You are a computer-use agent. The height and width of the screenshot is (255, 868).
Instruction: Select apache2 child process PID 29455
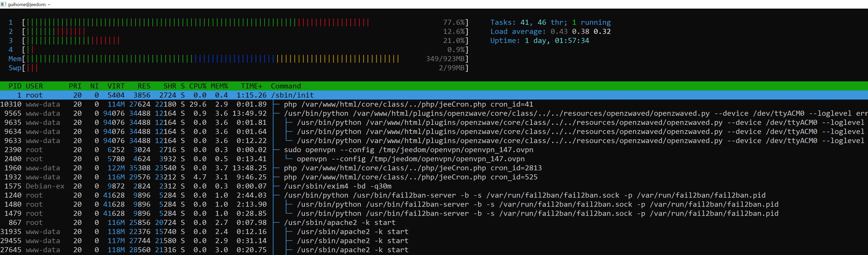tap(434, 241)
